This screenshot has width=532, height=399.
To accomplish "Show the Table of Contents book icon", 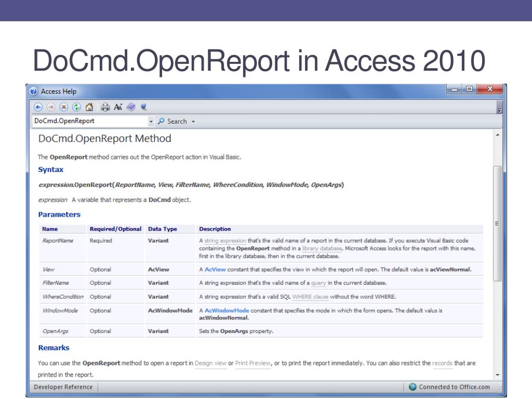I will pos(131,107).
